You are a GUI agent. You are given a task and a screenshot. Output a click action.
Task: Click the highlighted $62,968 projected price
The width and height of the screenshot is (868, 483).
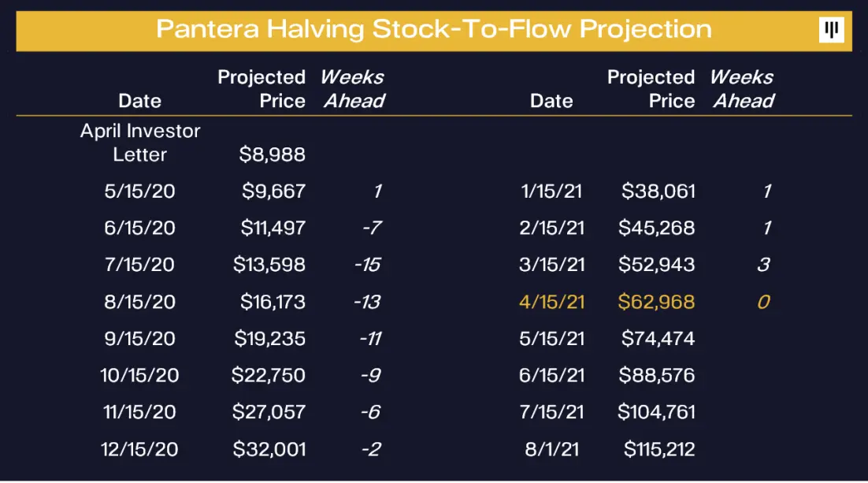656,302
